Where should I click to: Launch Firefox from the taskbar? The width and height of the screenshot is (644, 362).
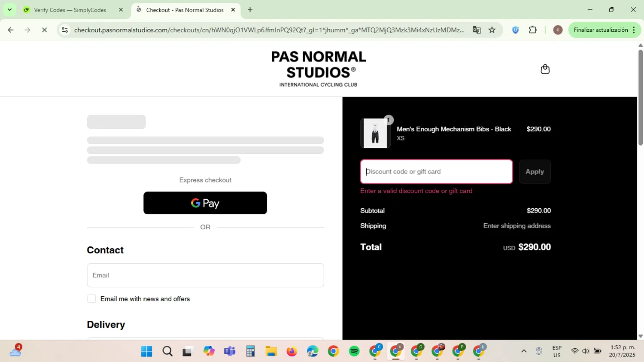point(292,352)
